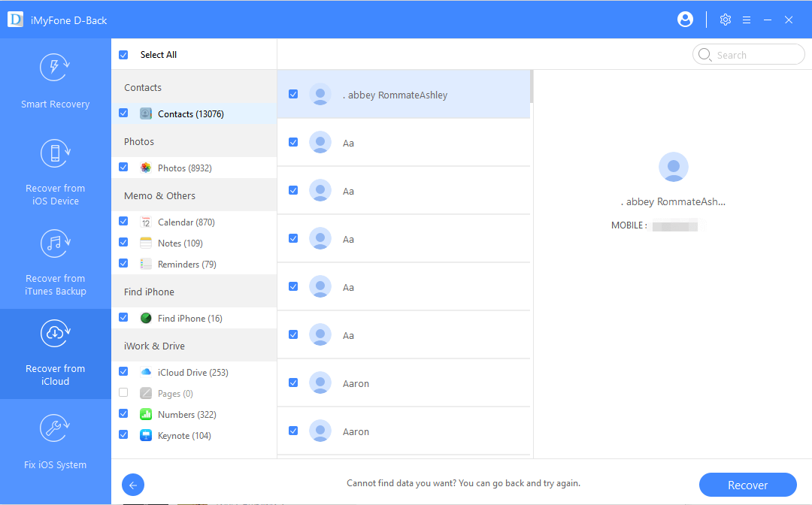Click the contact list scrollbar thumb
Viewport: 812px width, 505px height.
(x=532, y=86)
